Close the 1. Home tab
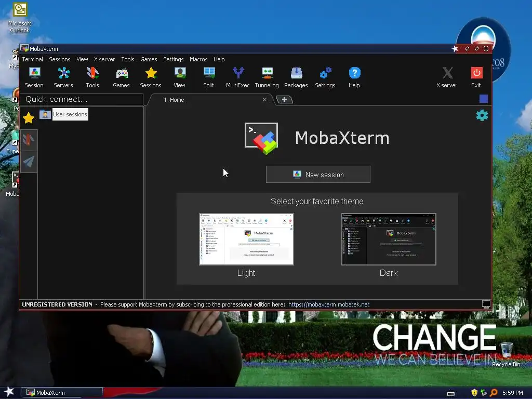 point(264,99)
